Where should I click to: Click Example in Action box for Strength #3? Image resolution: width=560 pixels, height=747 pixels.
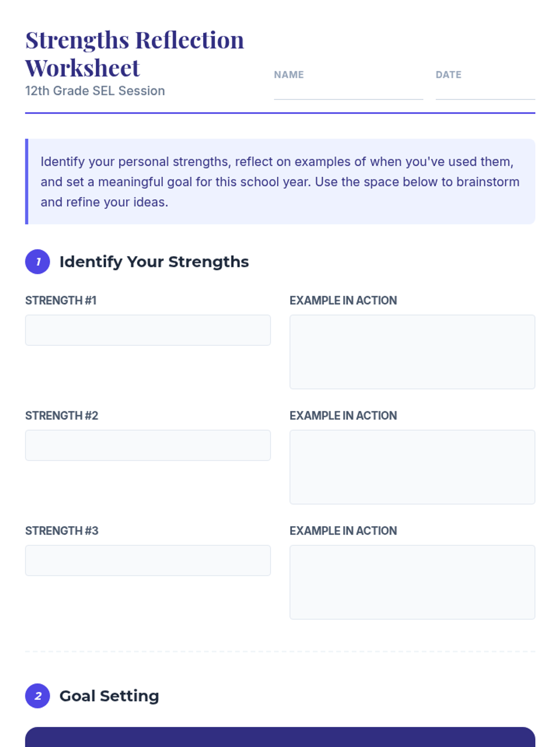coord(412,582)
